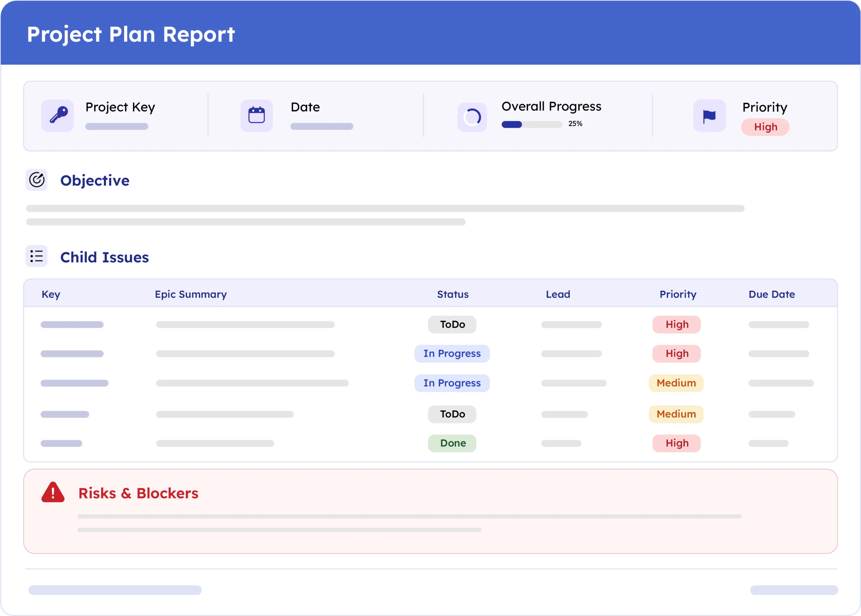Click the 25% progress value
The image size is (861, 616).
pyautogui.click(x=575, y=124)
